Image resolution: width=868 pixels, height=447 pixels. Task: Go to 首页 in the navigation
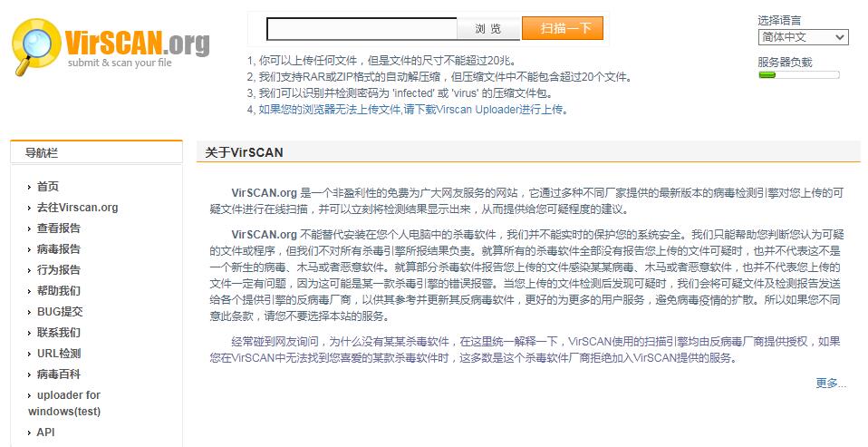[x=48, y=187]
